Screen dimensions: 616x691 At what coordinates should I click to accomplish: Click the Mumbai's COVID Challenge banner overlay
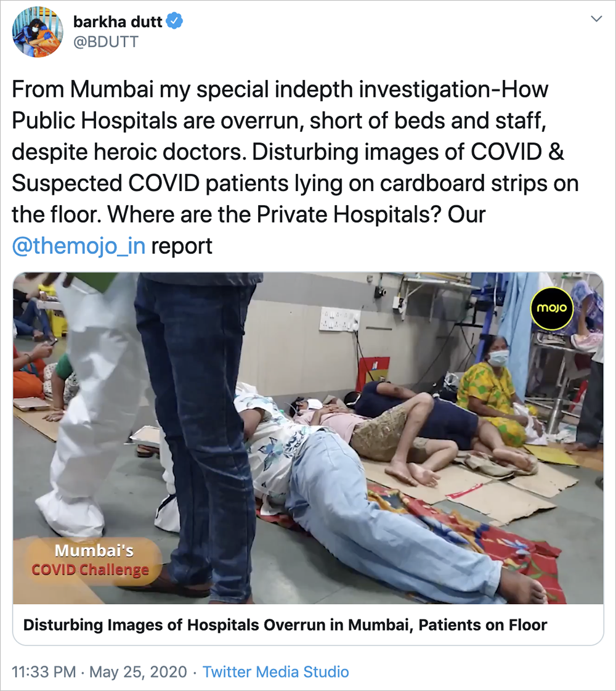click(x=89, y=560)
